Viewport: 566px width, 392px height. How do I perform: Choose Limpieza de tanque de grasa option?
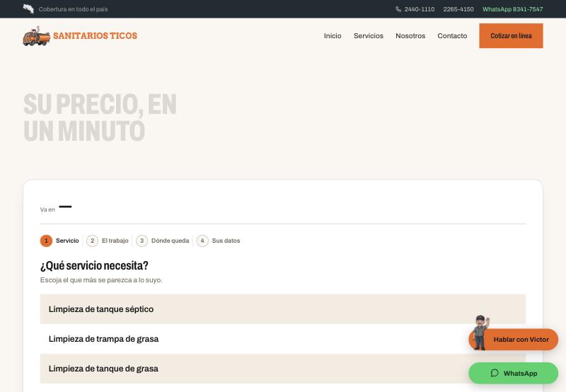pos(282,369)
